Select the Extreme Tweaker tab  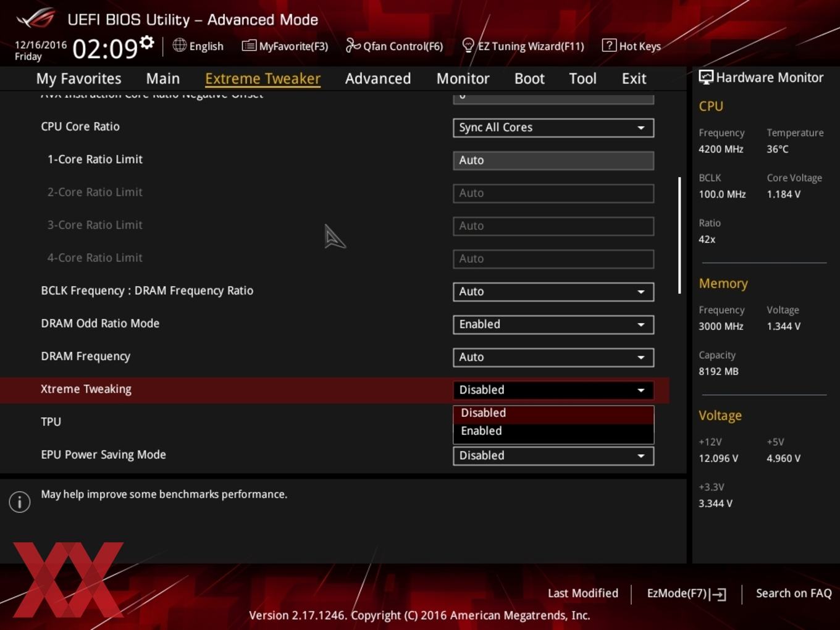click(x=262, y=78)
